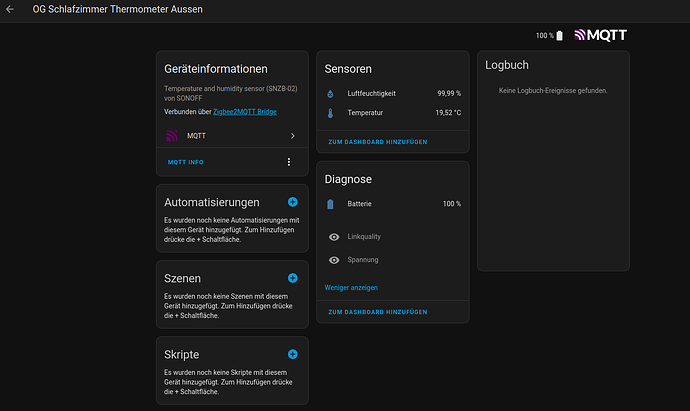Click the back arrow in header

pyautogui.click(x=10, y=11)
